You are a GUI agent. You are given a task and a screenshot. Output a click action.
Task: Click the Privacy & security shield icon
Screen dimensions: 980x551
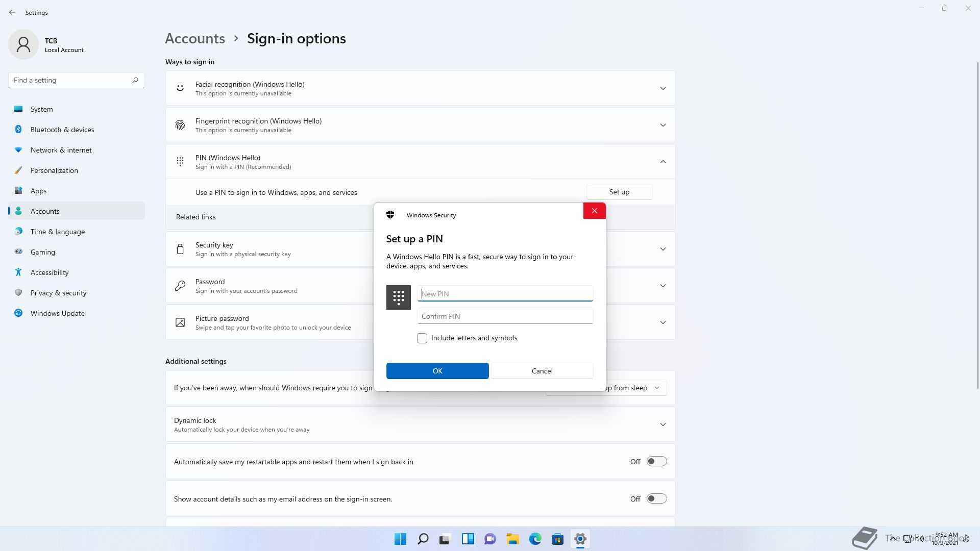pos(18,293)
